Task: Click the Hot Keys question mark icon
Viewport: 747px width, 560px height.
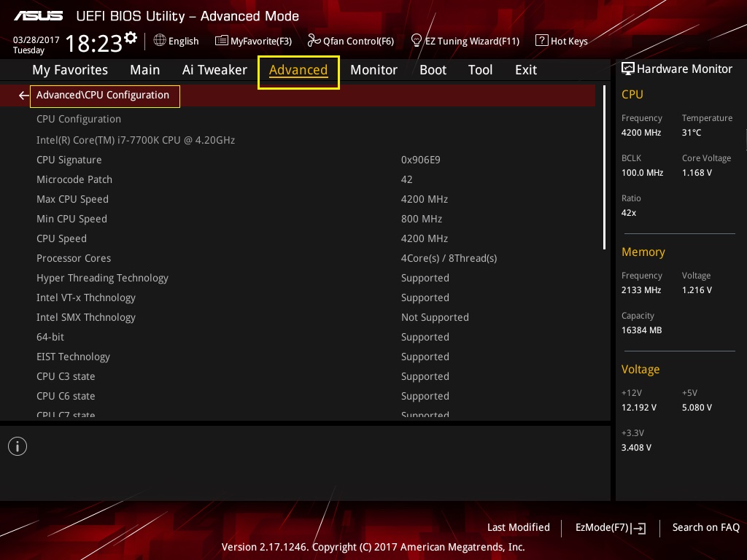Action: tap(541, 41)
